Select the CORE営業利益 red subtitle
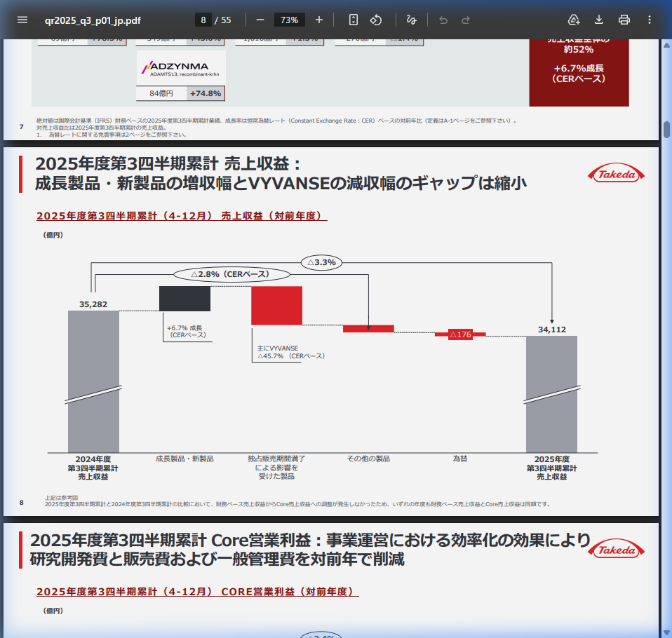 (198, 592)
